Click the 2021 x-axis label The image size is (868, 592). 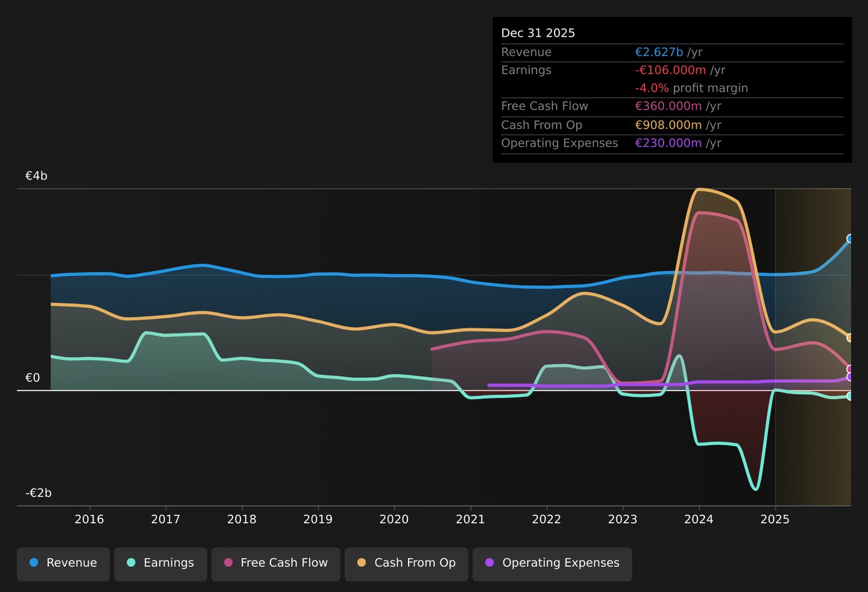pos(470,519)
